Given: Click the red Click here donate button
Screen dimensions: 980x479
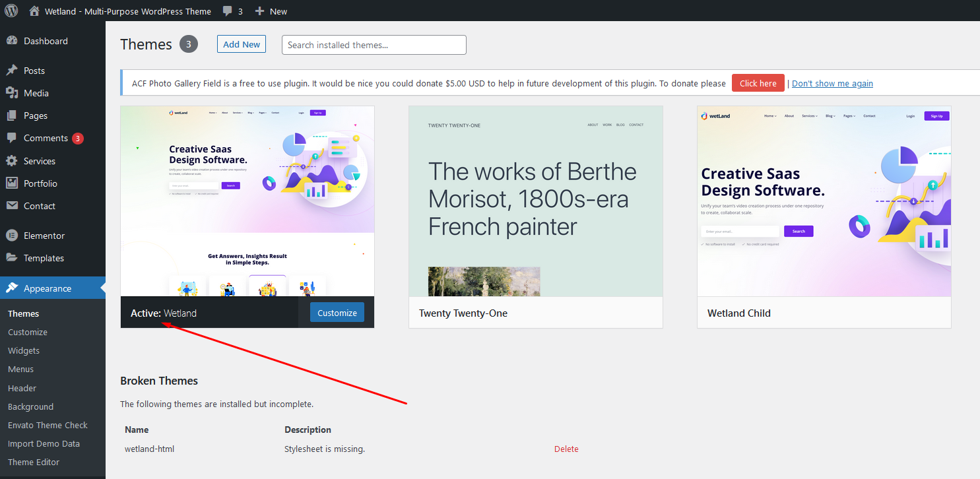Looking at the screenshot, I should pos(758,83).
